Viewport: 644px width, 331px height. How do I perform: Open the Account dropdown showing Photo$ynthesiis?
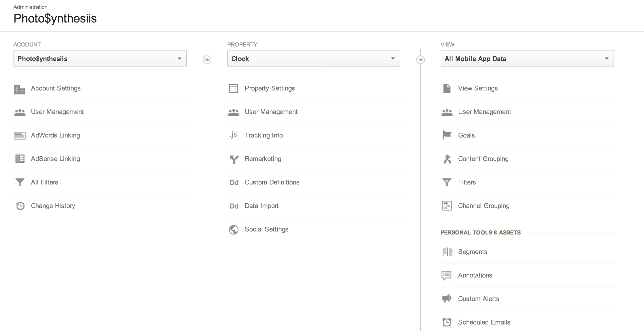point(100,58)
